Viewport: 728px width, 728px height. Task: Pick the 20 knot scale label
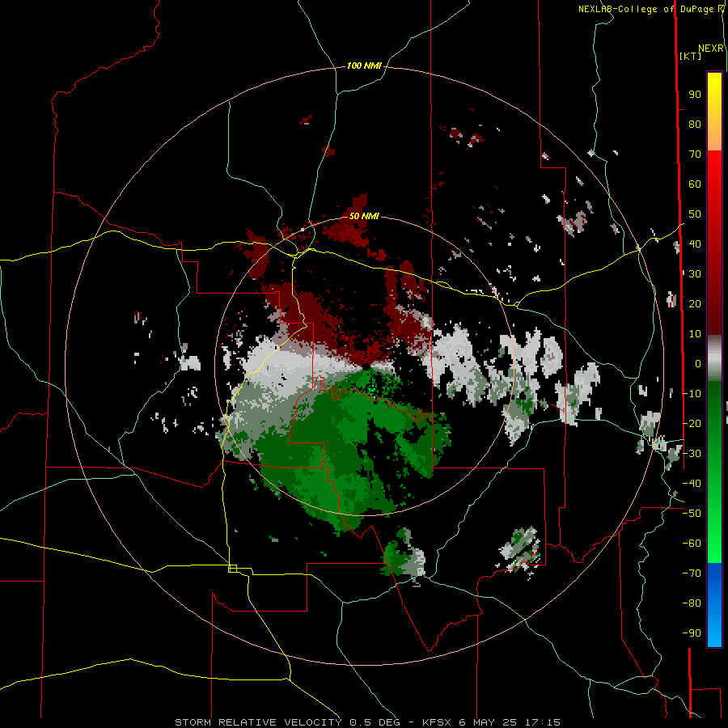[x=695, y=304]
